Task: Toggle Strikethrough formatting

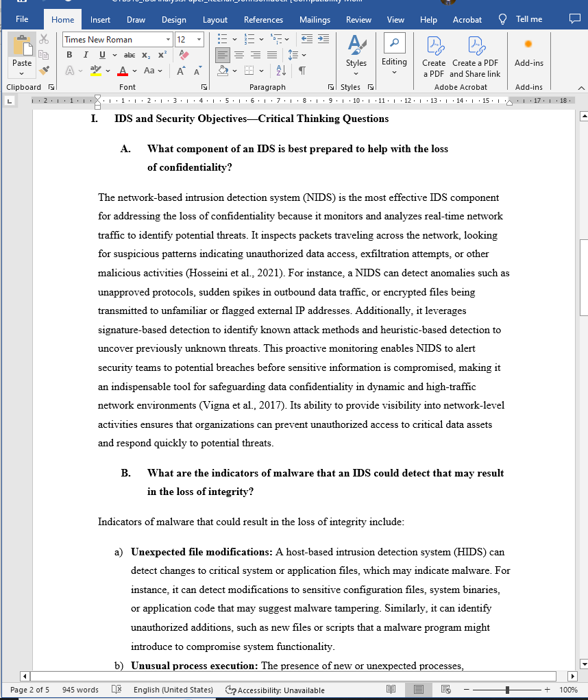Action: click(x=130, y=55)
